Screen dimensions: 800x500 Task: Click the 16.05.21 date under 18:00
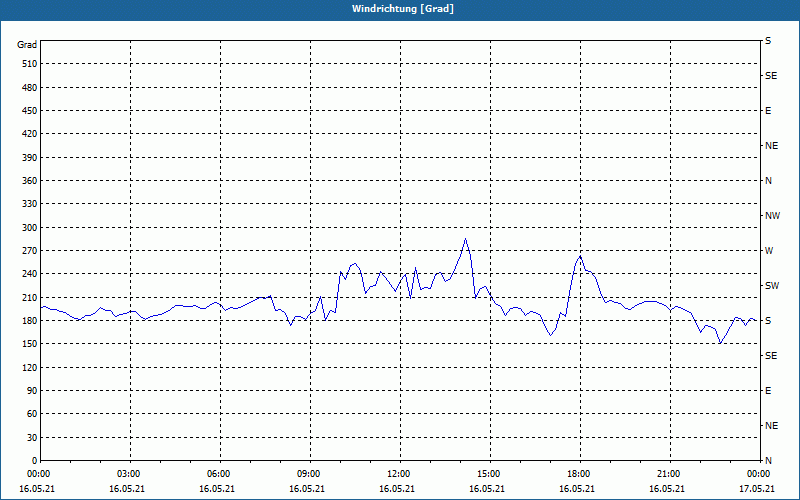click(577, 489)
